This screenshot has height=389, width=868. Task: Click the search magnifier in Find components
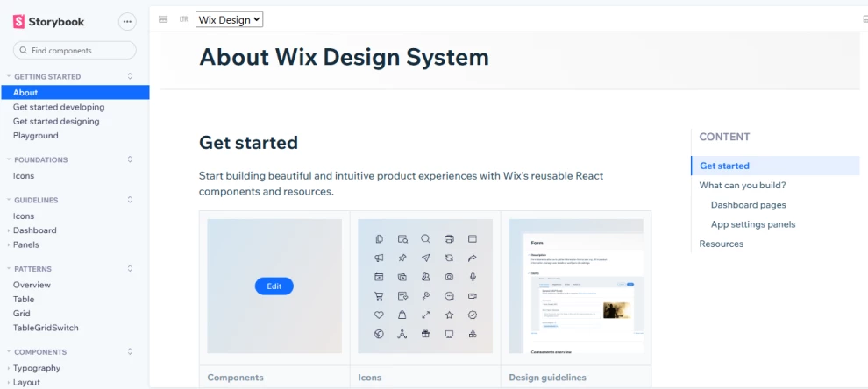24,50
